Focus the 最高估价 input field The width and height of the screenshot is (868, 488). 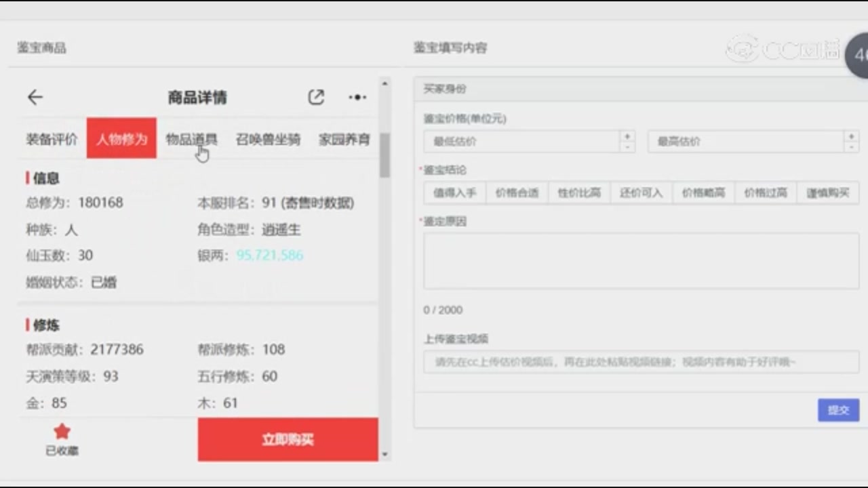pyautogui.click(x=745, y=142)
